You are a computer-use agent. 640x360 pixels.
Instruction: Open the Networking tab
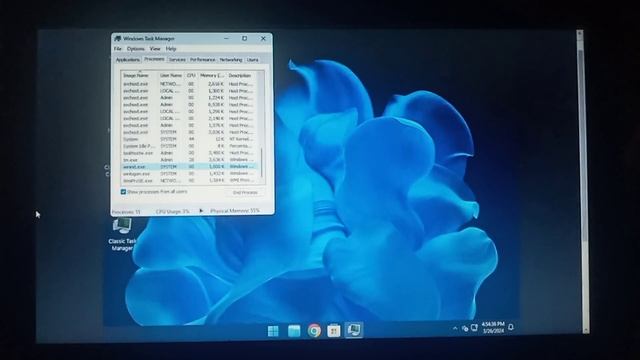click(x=231, y=60)
